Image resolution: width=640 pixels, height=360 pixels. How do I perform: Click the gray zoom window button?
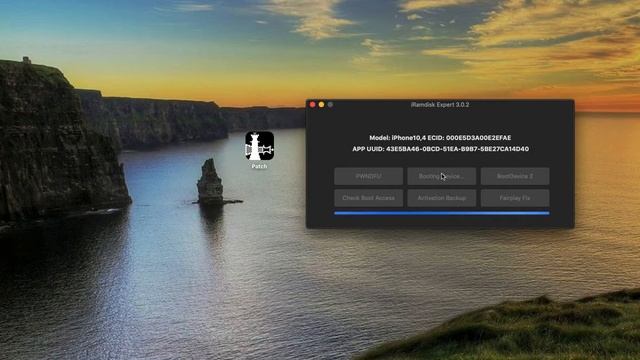[330, 105]
